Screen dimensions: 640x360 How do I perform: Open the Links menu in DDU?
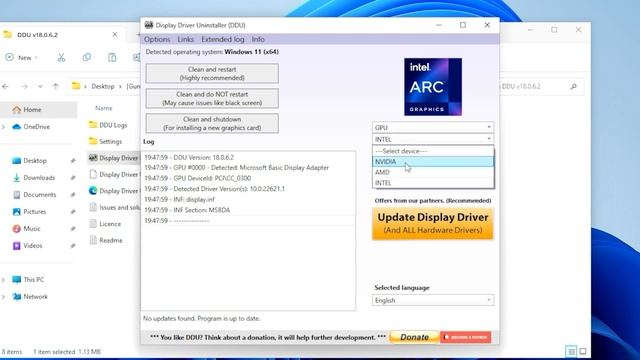tap(185, 39)
